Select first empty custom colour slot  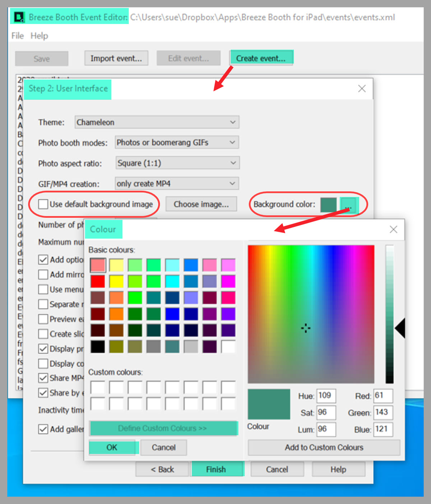click(98, 388)
